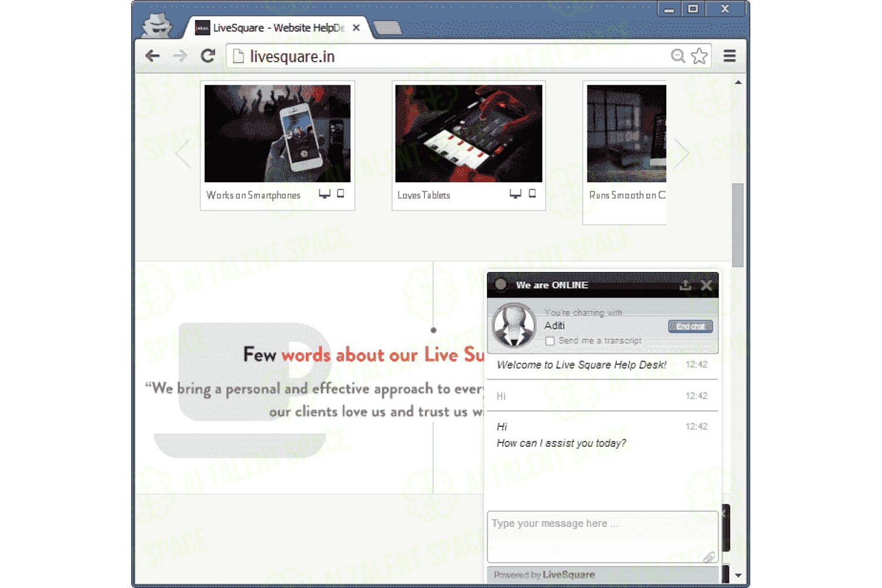Click the 'Loves Tablets' caption

coord(424,195)
